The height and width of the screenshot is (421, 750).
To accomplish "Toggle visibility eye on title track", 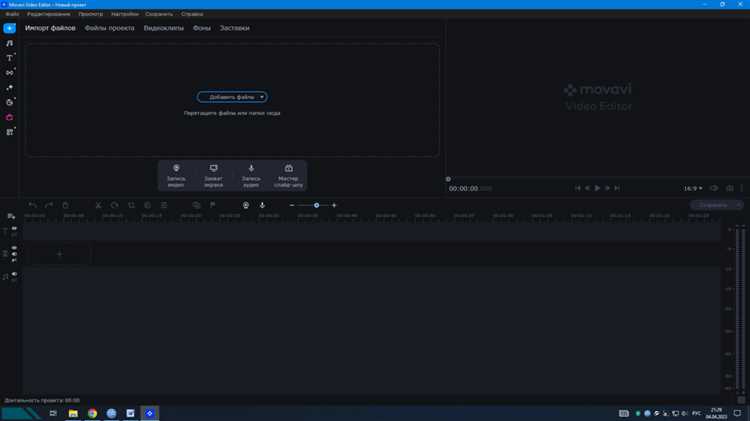I will (14, 228).
